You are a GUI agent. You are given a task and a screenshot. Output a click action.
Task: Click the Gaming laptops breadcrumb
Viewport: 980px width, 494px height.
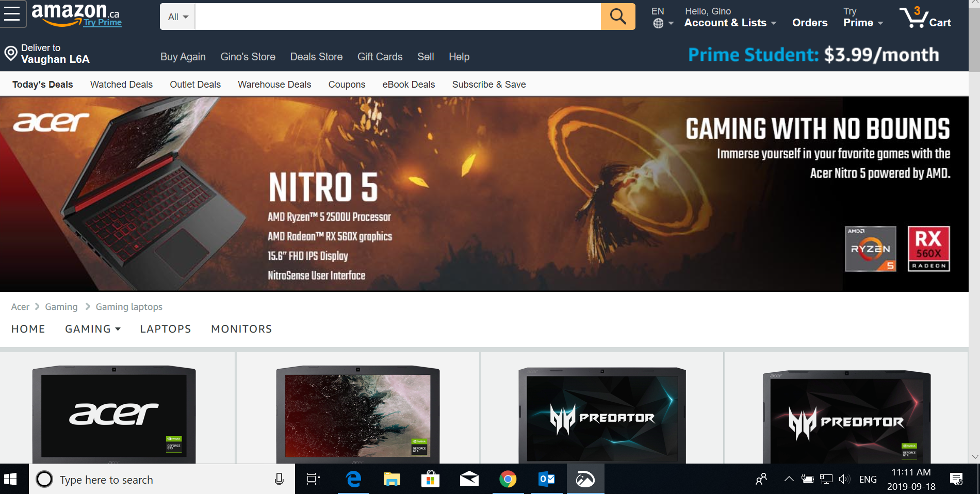pyautogui.click(x=129, y=307)
